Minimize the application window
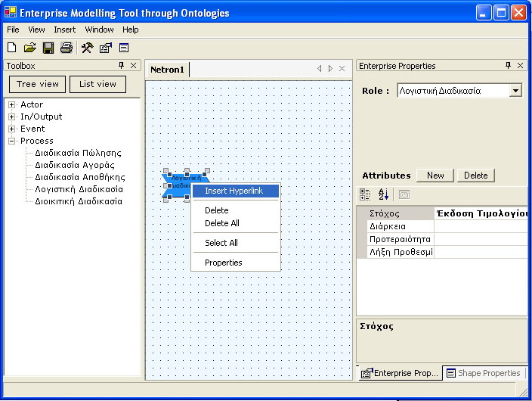This screenshot has width=532, height=401. point(484,13)
